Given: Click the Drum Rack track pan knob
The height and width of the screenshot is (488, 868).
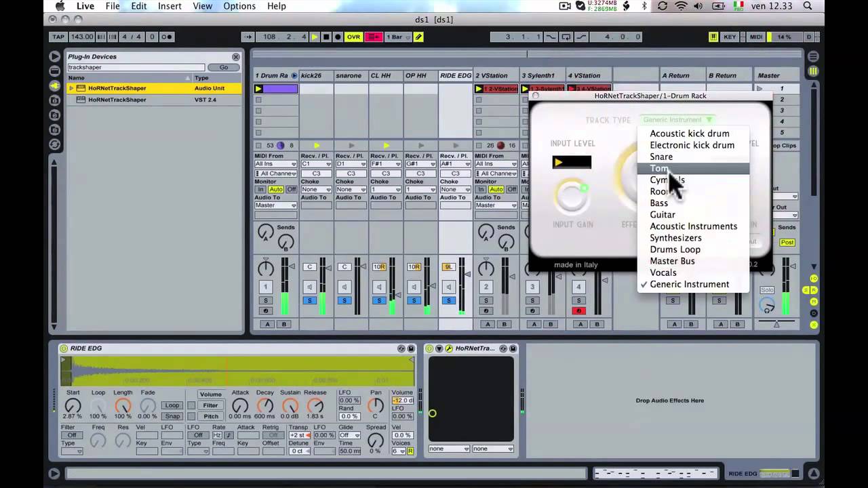Looking at the screenshot, I should [266, 268].
